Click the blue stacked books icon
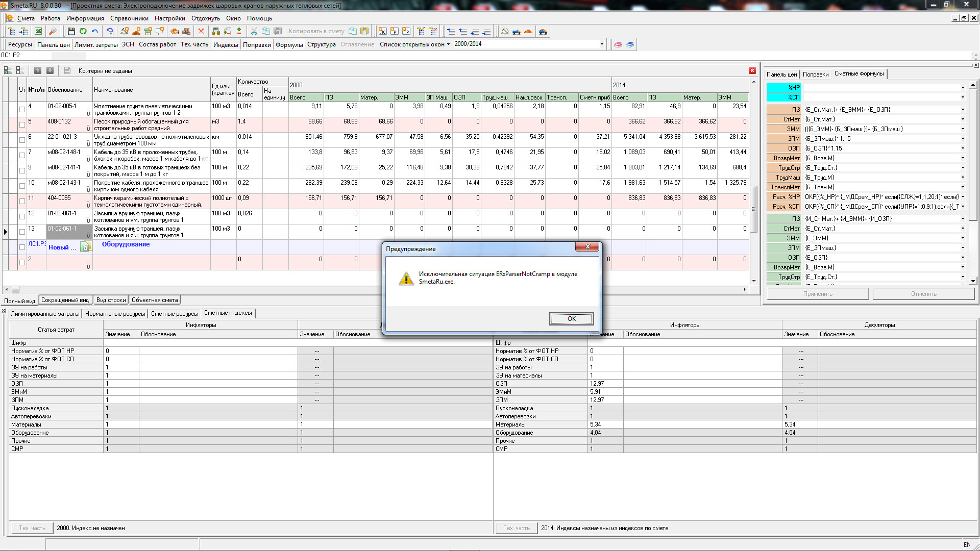Screen dimensions: 980x551 click(x=630, y=44)
